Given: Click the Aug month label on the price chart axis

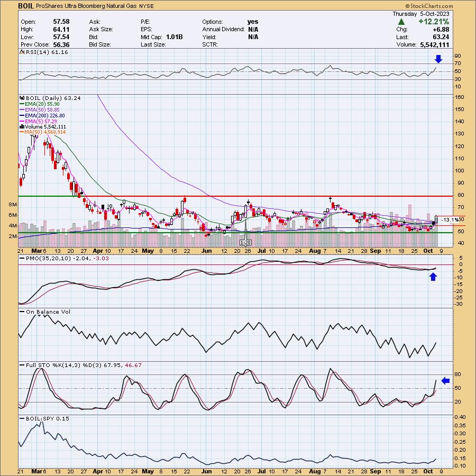Looking at the screenshot, I should [x=315, y=251].
